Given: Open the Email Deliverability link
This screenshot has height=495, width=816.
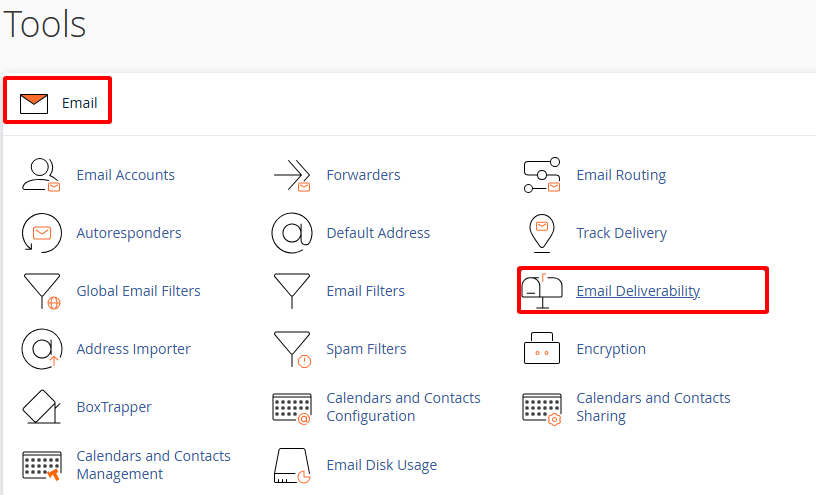Looking at the screenshot, I should (x=638, y=291).
